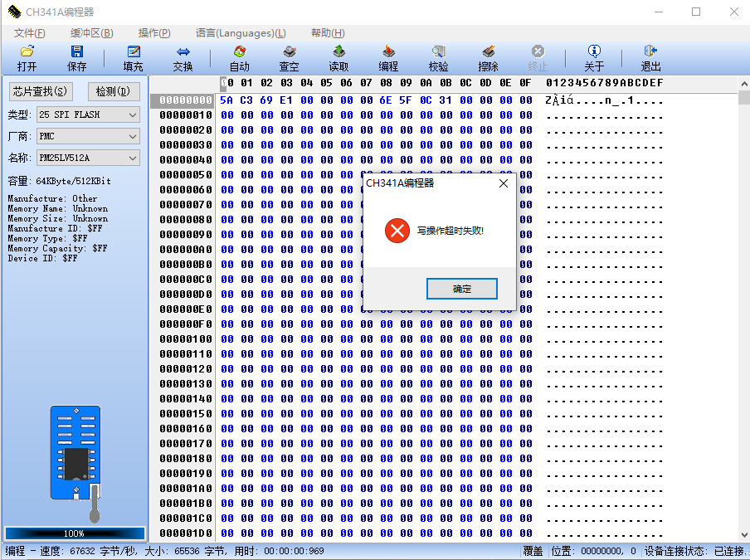This screenshot has height=560, width=750.
Task: Click hex byte 0C in first row
Action: click(x=426, y=100)
